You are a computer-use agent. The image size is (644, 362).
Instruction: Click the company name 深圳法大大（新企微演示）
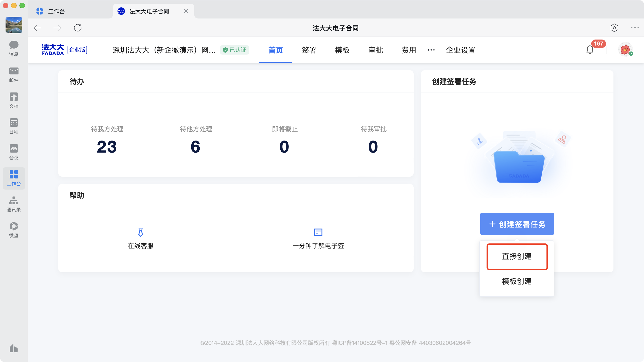click(x=164, y=50)
